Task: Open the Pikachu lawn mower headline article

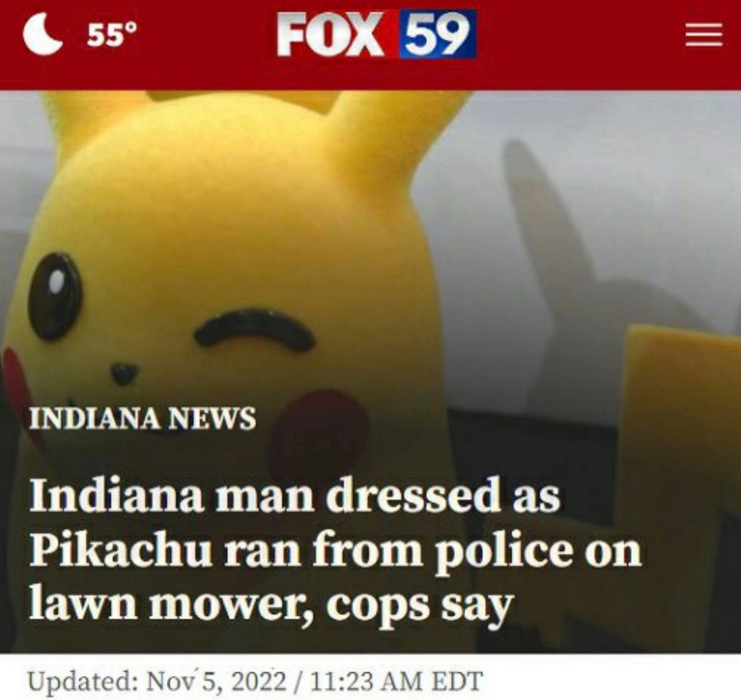Action: tap(336, 548)
